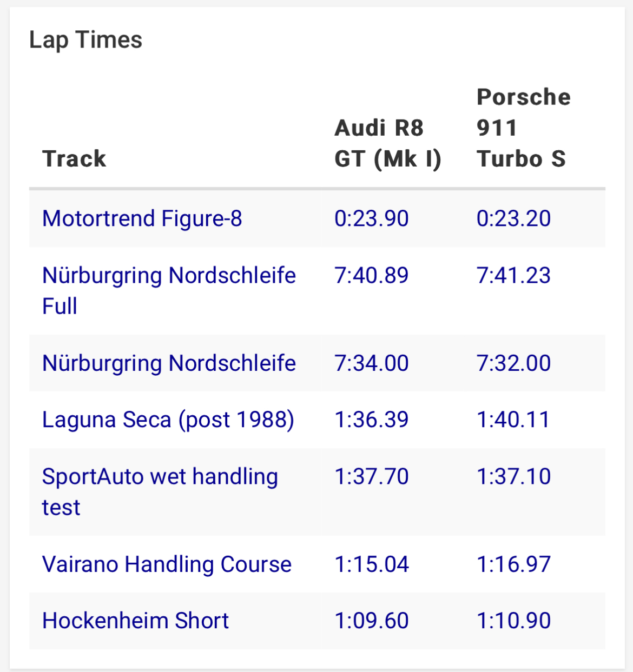Select the SportAuto wet handling test link
The image size is (633, 672).
pyautogui.click(x=160, y=477)
